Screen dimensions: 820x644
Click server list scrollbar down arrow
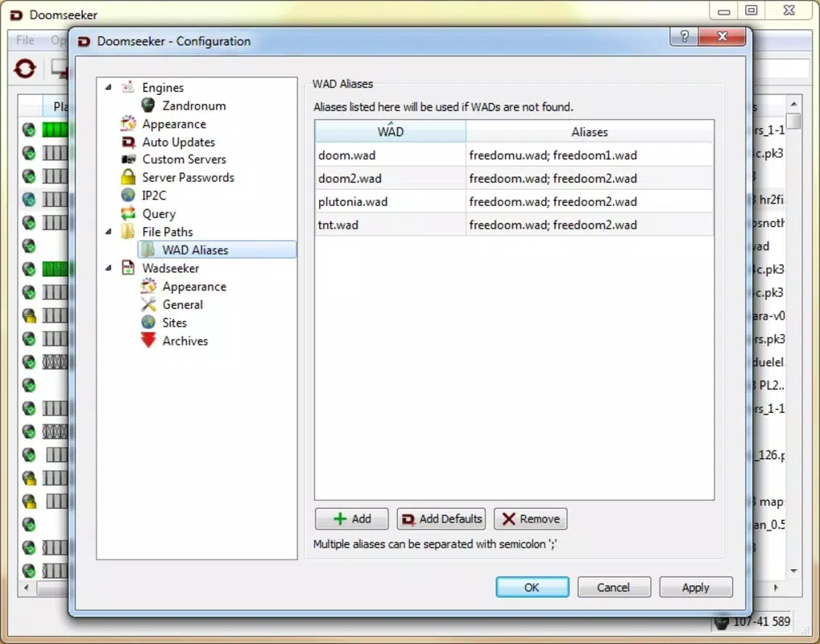pyautogui.click(x=794, y=571)
